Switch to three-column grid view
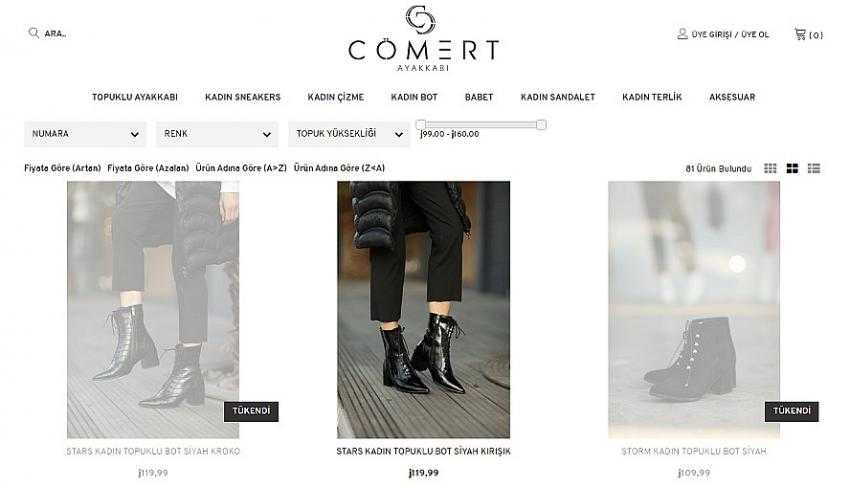 [x=770, y=169]
